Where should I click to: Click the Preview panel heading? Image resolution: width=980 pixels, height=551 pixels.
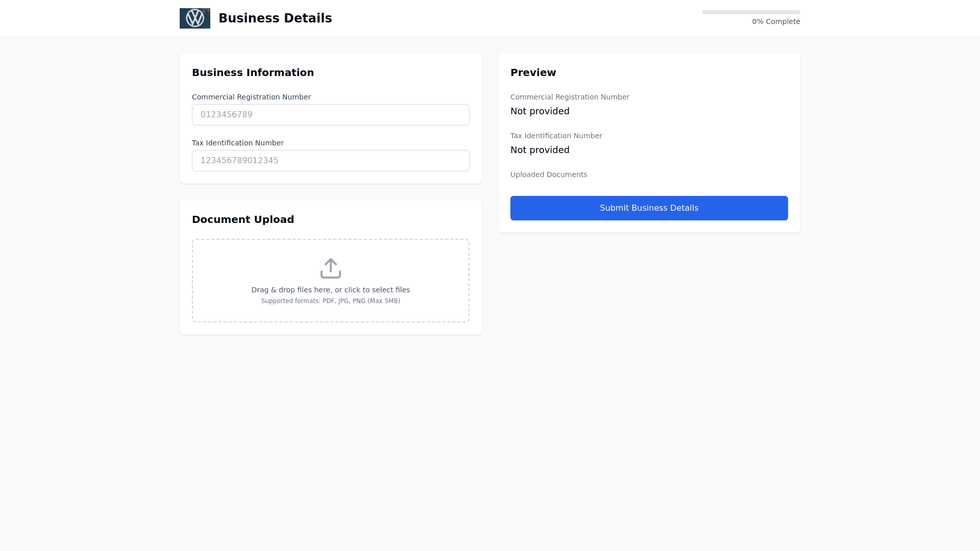(x=533, y=72)
